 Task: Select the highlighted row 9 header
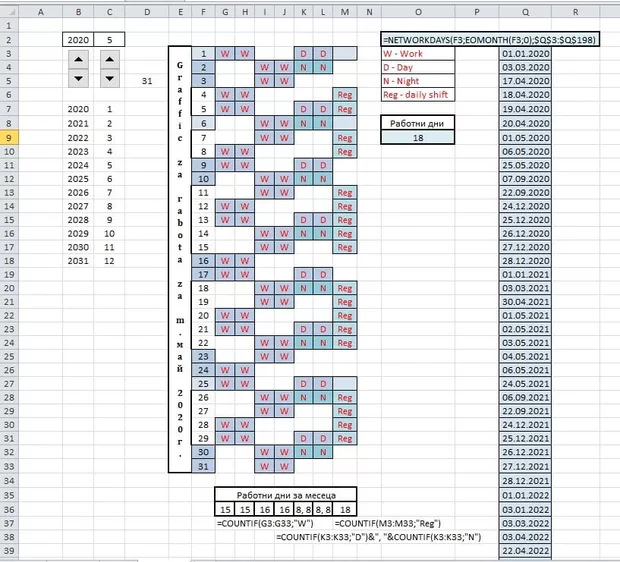[x=9, y=138]
